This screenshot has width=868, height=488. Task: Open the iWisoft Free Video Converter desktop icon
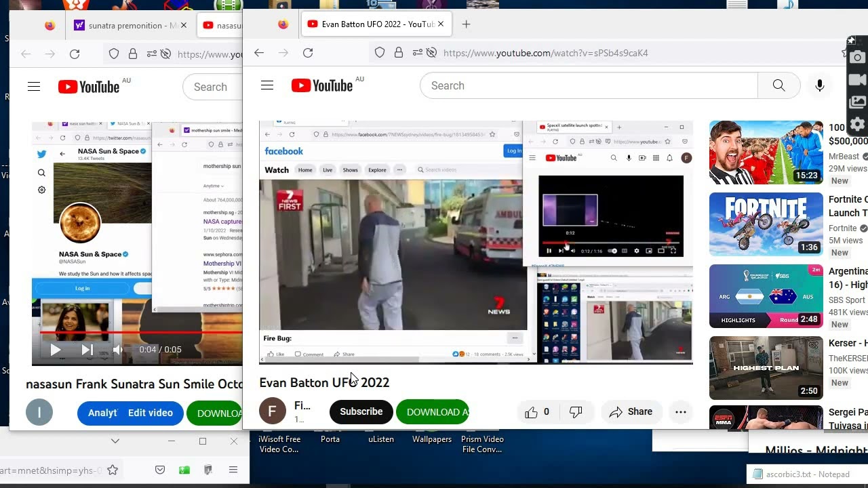[x=279, y=444]
